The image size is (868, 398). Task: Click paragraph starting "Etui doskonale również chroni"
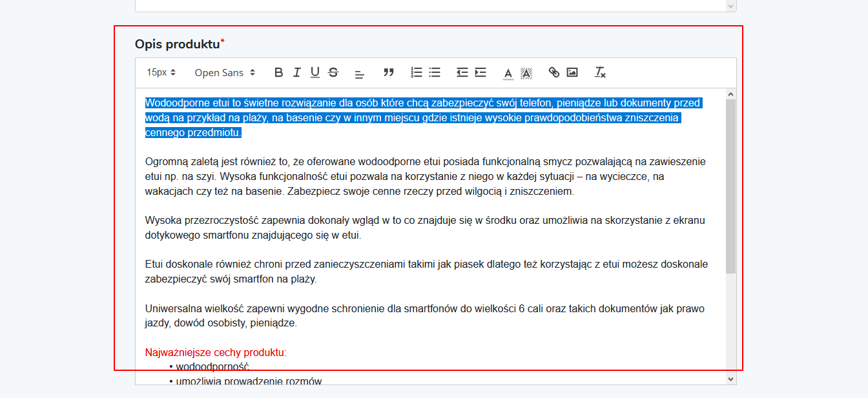click(x=426, y=272)
